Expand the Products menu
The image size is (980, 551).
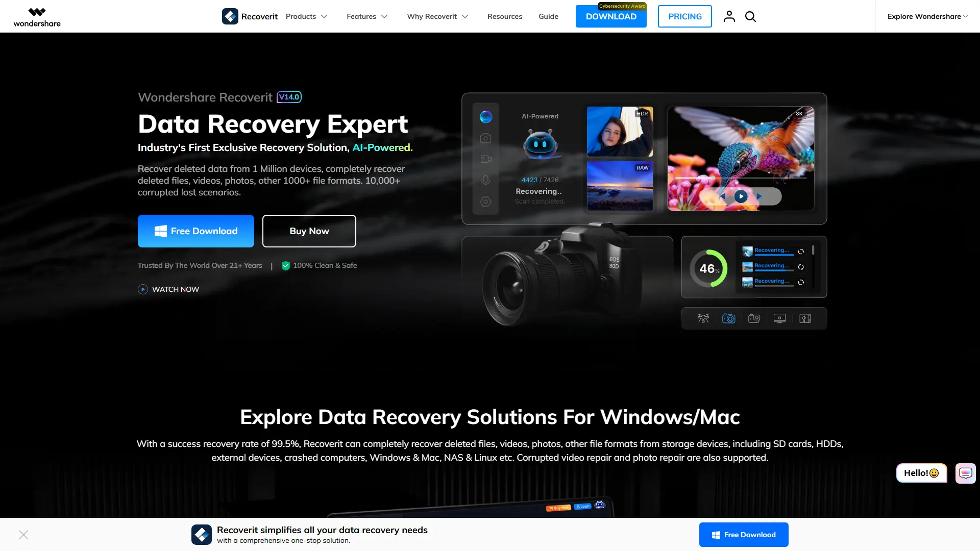coord(307,16)
